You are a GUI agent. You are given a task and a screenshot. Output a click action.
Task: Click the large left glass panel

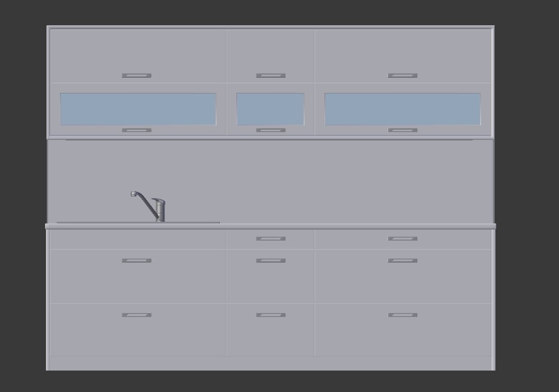pyautogui.click(x=138, y=109)
